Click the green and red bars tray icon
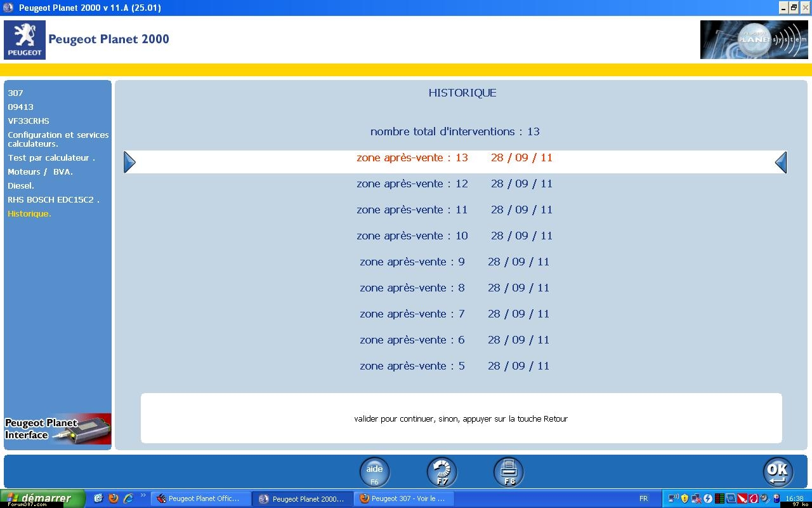The width and height of the screenshot is (812, 508). pyautogui.click(x=719, y=498)
